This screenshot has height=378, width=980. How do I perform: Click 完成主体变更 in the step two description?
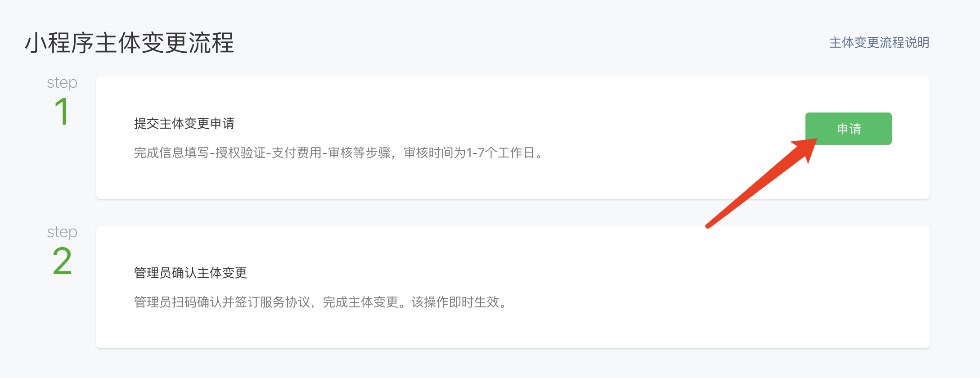click(360, 302)
